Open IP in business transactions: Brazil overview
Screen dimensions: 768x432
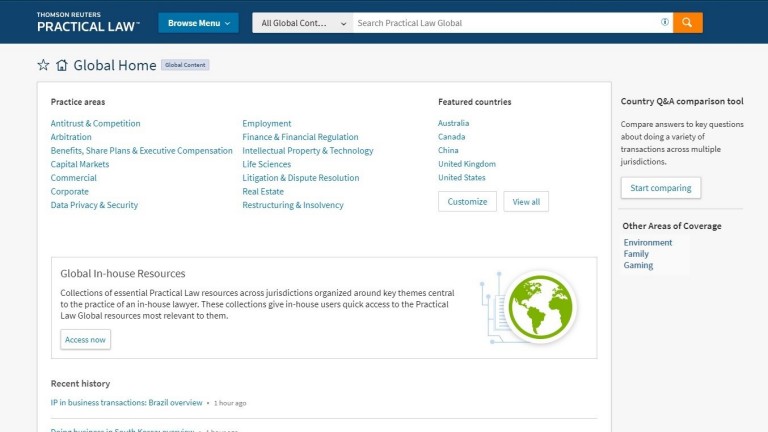tap(126, 403)
